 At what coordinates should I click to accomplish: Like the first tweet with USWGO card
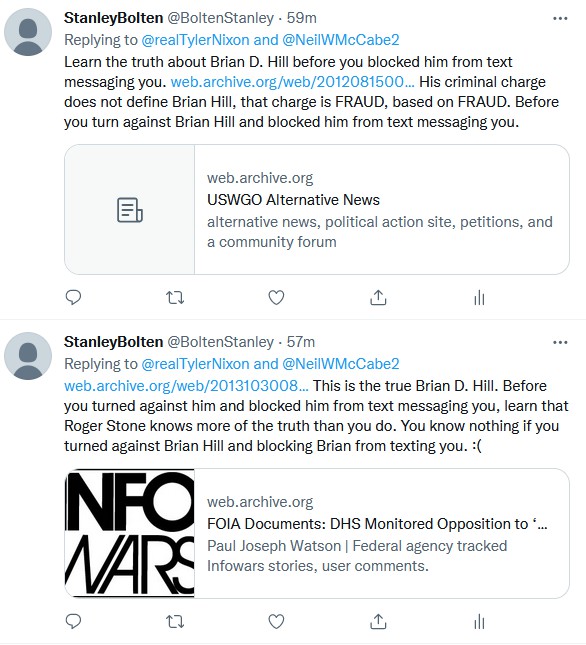[x=276, y=297]
